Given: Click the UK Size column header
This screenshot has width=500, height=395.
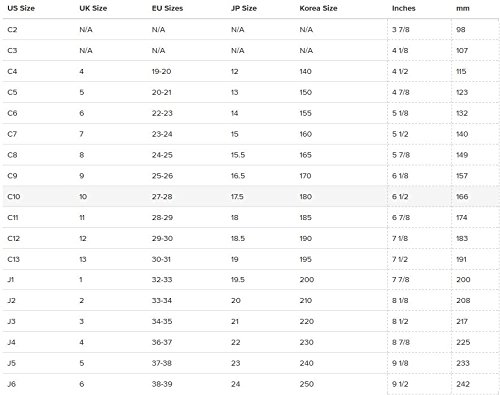Looking at the screenshot, I should tap(93, 8).
